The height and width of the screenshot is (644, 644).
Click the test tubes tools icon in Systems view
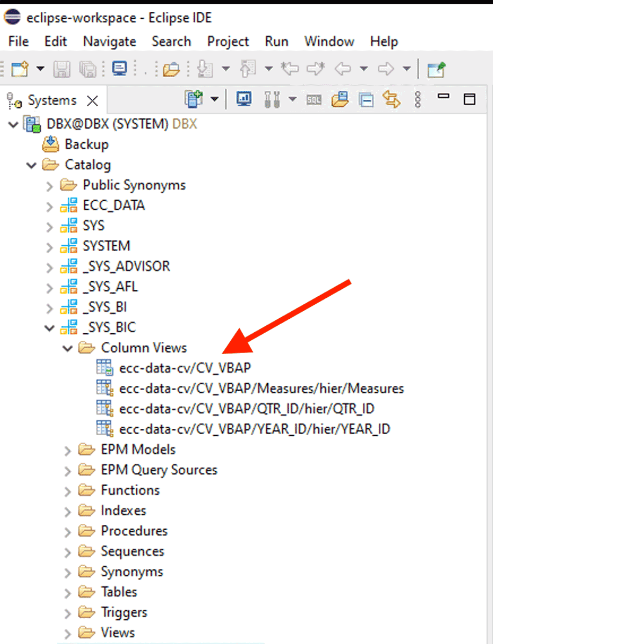pyautogui.click(x=272, y=99)
